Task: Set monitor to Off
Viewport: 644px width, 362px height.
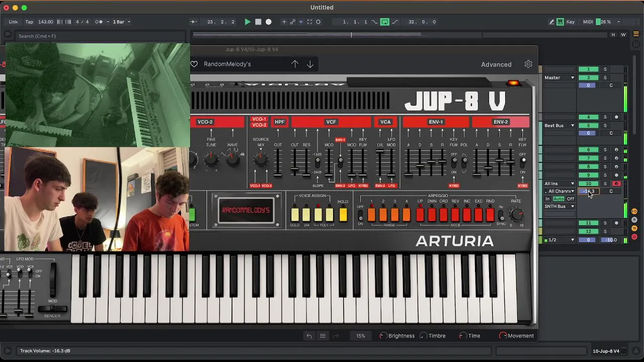Action: click(x=571, y=199)
